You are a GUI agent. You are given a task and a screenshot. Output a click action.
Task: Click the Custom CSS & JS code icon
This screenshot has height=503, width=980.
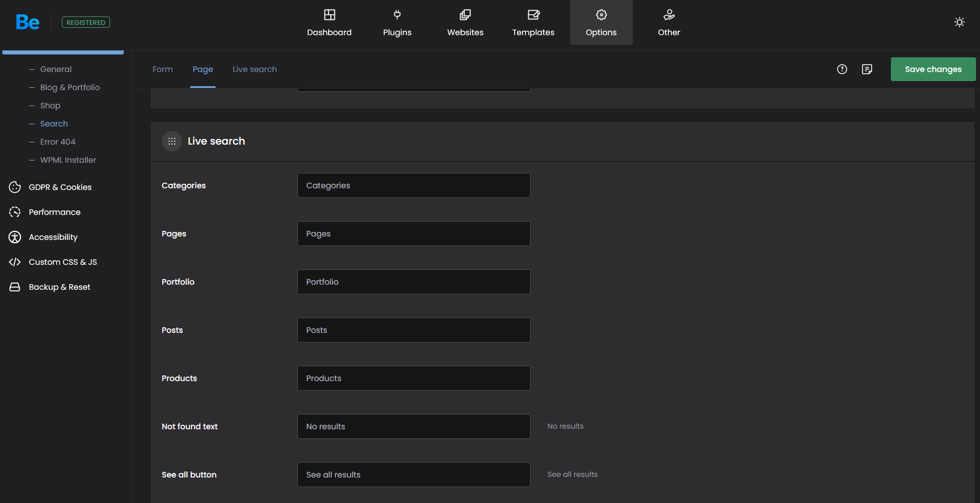(15, 262)
